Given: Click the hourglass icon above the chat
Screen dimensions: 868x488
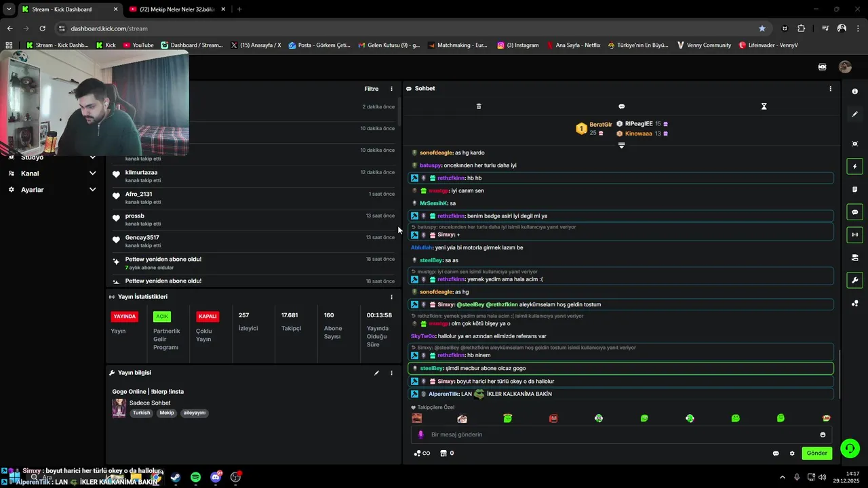Looking at the screenshot, I should click(x=764, y=106).
